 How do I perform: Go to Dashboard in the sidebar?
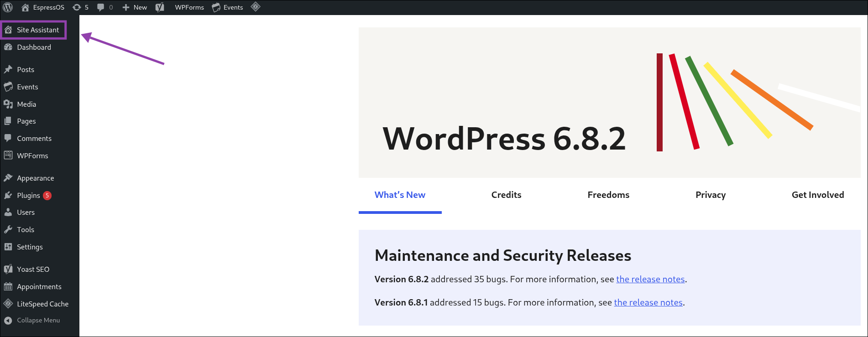34,47
